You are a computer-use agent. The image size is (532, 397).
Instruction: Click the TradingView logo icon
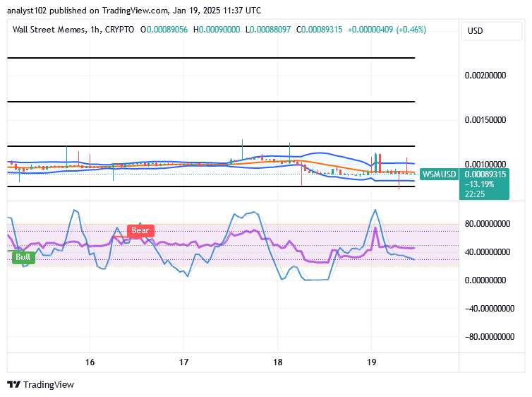coord(14,384)
